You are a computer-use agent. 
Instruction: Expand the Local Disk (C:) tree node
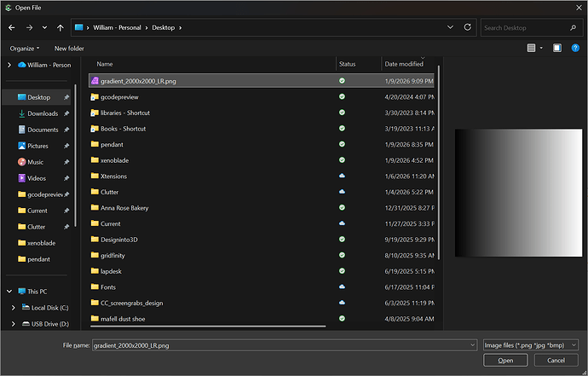[13, 307]
